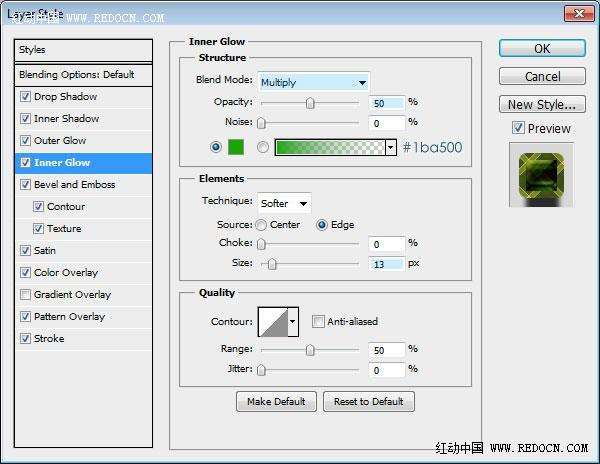Click the green glow color swatch
The width and height of the screenshot is (600, 464).
[x=236, y=147]
